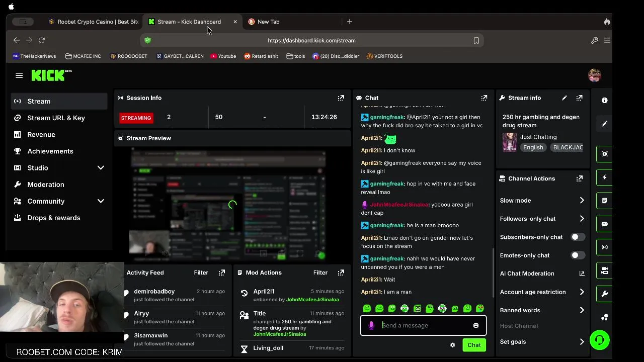Click the purple microphone icon in chat input
The height and width of the screenshot is (362, 644).
(x=371, y=325)
